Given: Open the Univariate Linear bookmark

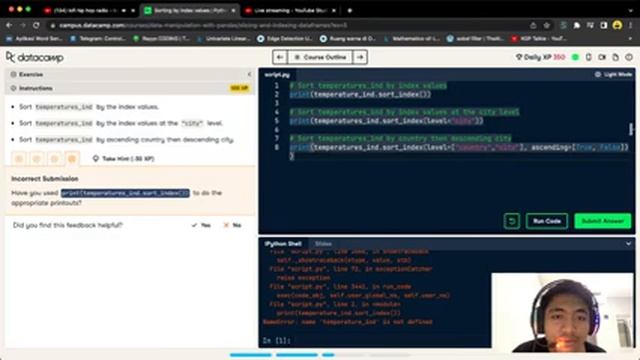Looking at the screenshot, I should (x=224, y=39).
